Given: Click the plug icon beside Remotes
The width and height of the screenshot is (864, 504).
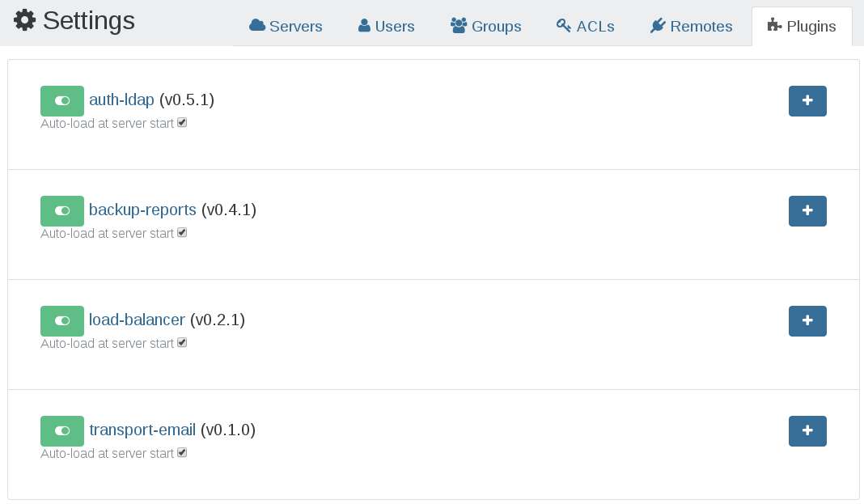Looking at the screenshot, I should click(658, 25).
